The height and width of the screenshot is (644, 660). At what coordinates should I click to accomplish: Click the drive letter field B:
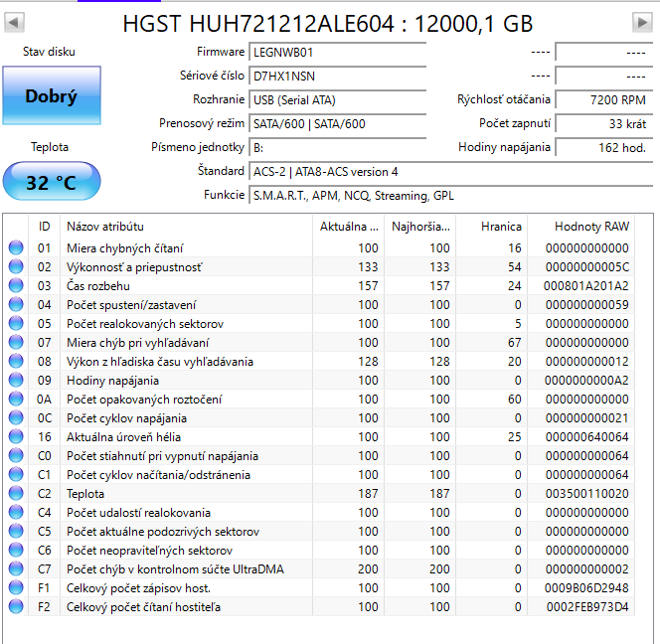coord(338,148)
